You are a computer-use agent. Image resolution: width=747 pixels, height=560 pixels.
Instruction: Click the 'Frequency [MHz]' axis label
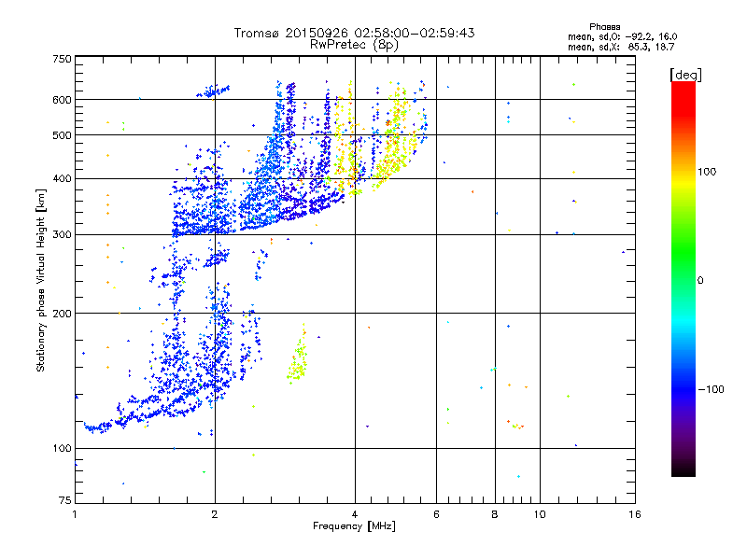[x=354, y=526]
